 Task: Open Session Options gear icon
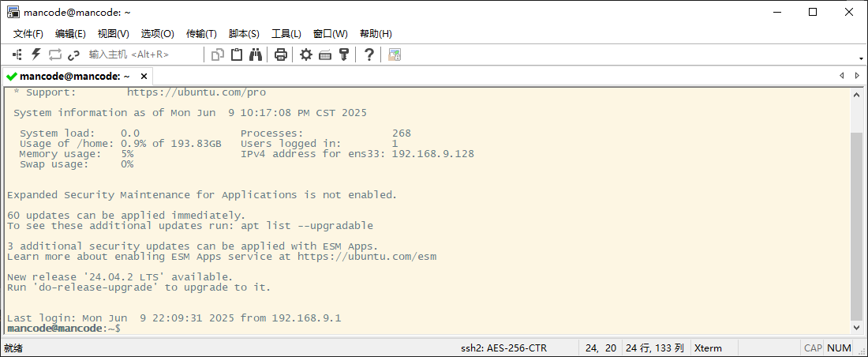click(305, 54)
